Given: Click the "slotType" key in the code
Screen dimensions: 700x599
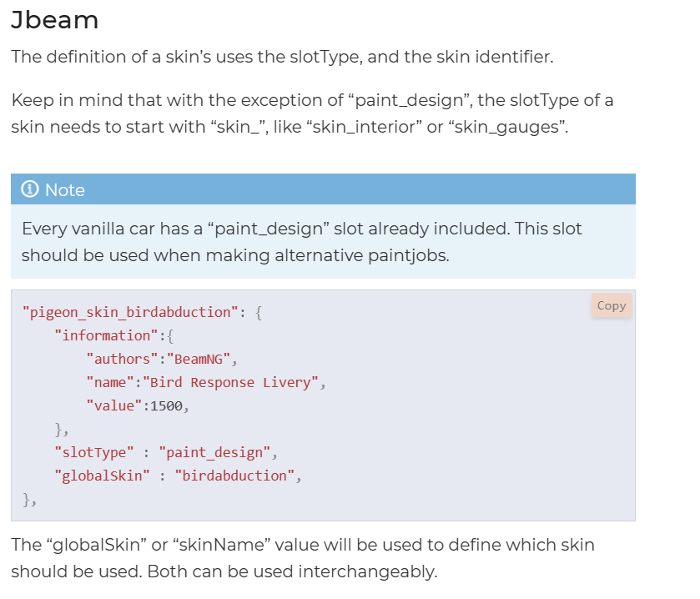Looking at the screenshot, I should (x=93, y=453).
